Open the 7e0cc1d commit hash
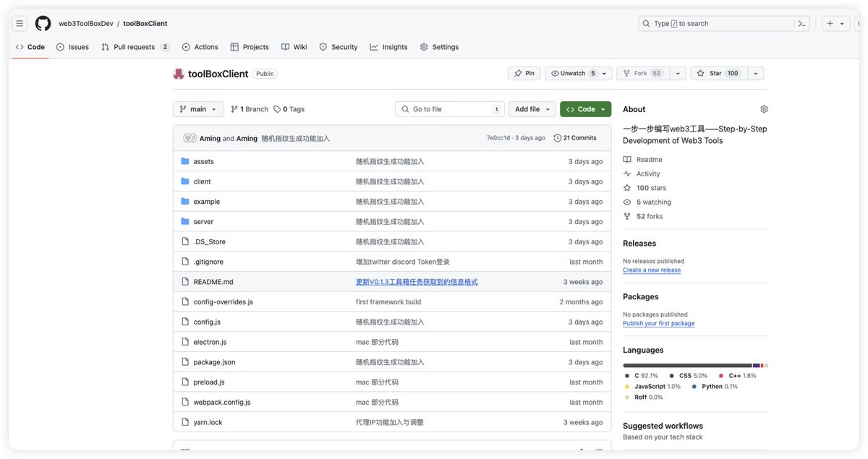Viewport: 868px width, 459px height. tap(498, 138)
